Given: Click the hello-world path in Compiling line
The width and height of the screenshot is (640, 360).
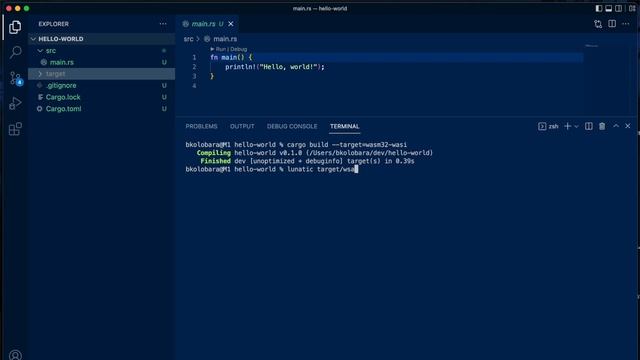Looking at the screenshot, I should point(369,153).
